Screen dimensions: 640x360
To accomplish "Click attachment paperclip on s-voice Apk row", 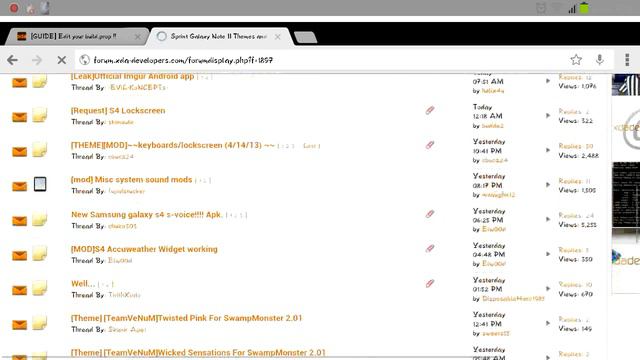I will click(x=430, y=214).
